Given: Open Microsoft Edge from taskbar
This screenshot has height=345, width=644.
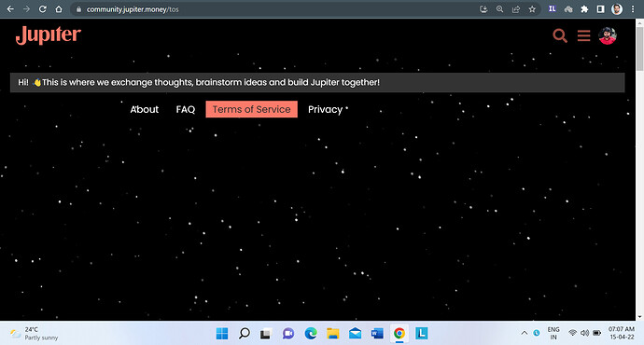Looking at the screenshot, I should 311,334.
